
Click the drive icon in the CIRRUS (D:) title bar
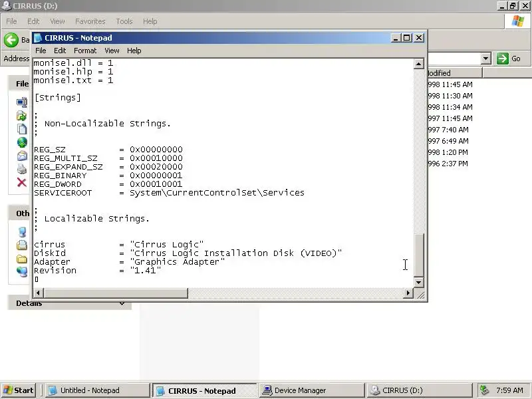(x=6, y=5)
